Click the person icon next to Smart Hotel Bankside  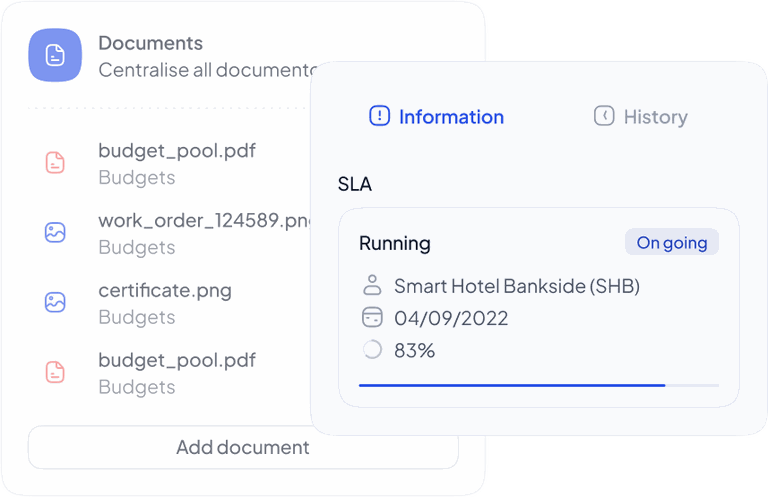point(372,286)
